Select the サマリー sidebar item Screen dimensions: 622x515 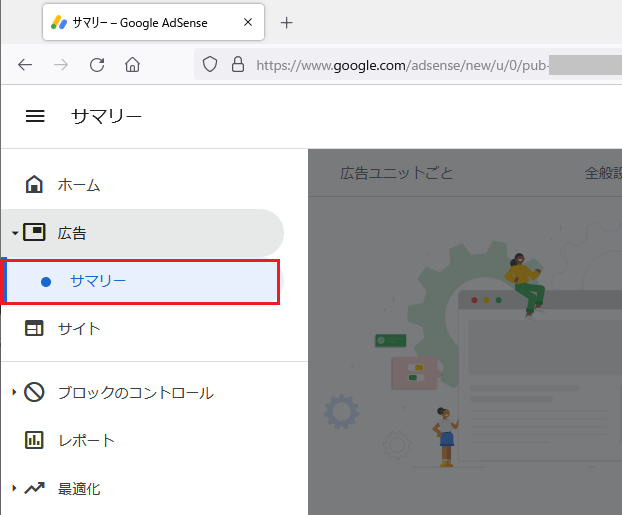98,281
